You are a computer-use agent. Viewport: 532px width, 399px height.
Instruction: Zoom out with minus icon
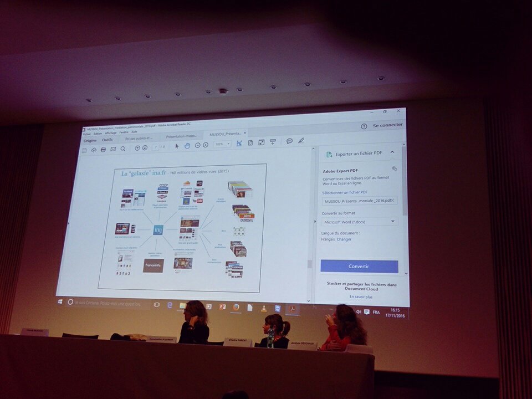click(x=197, y=145)
